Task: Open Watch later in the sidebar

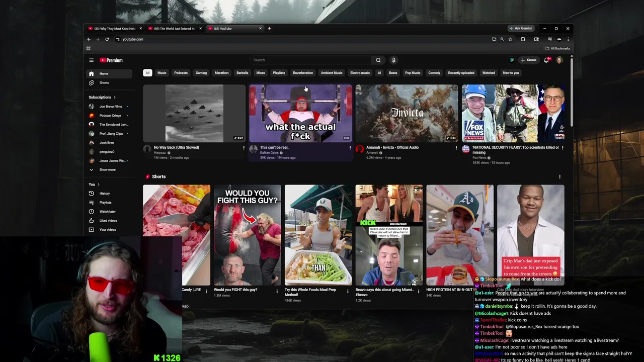Action: (109, 212)
